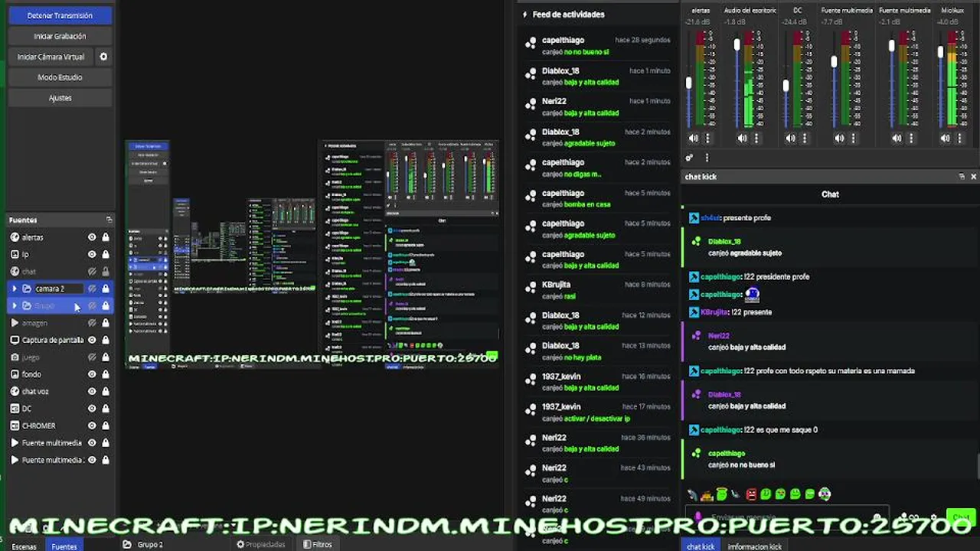The image size is (980, 551).
Task: Toggle visibility of ip source
Action: pos(92,254)
